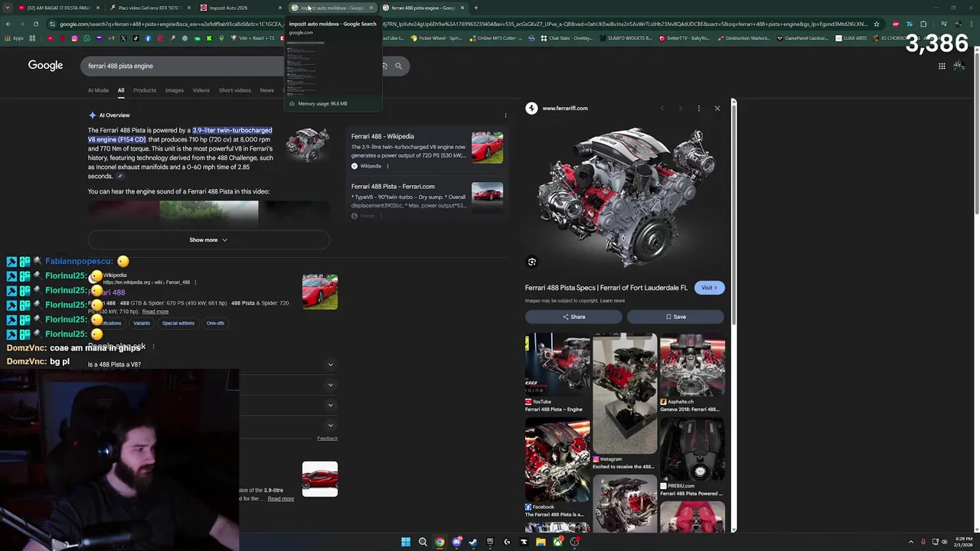Open Steam from the taskbar
Image resolution: width=980 pixels, height=551 pixels.
473,542
